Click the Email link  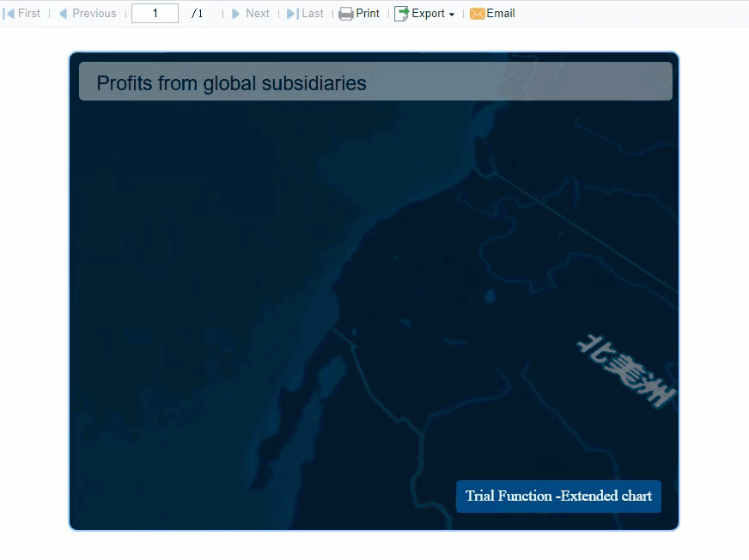(499, 13)
